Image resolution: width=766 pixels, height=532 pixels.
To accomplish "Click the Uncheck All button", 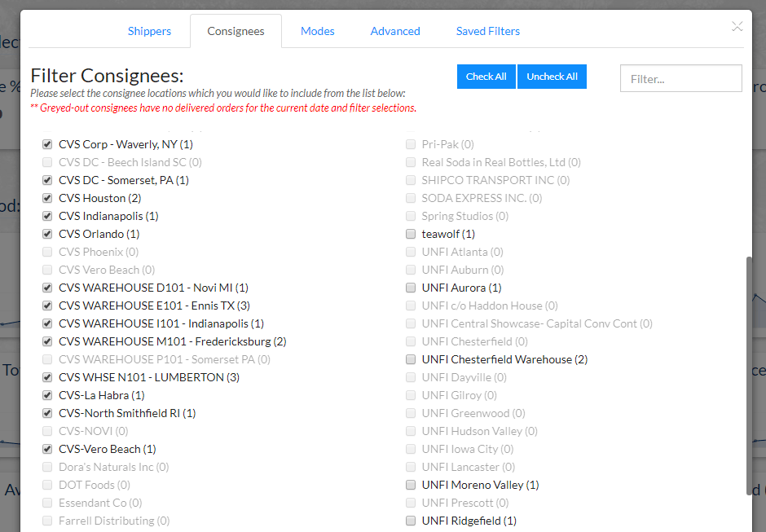I will [x=552, y=77].
